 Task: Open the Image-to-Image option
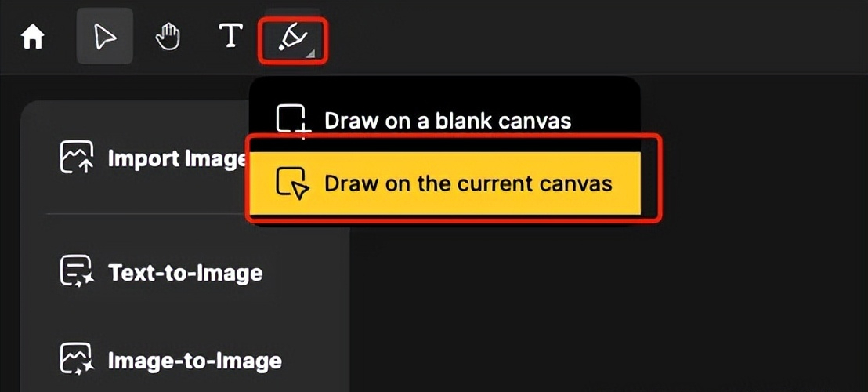pos(194,361)
